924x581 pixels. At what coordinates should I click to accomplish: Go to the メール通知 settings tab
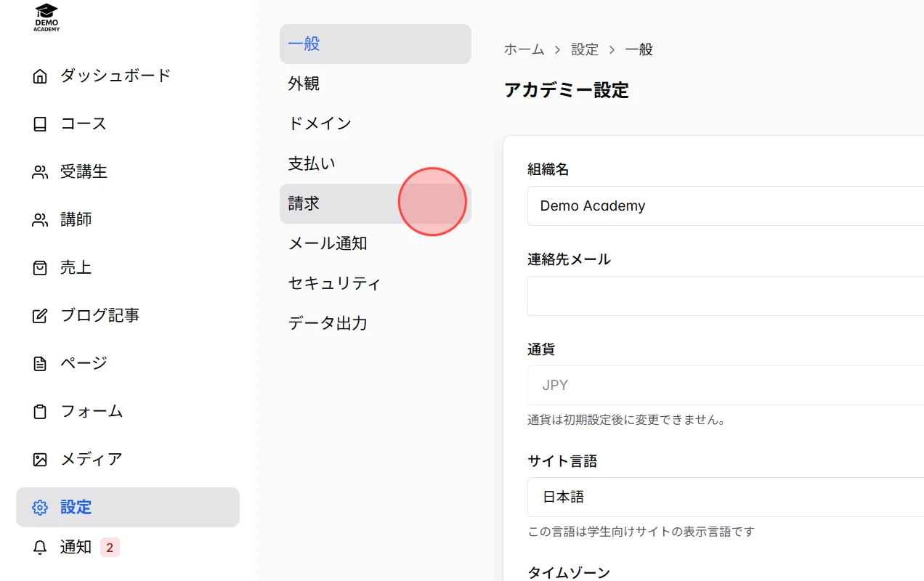[376, 243]
